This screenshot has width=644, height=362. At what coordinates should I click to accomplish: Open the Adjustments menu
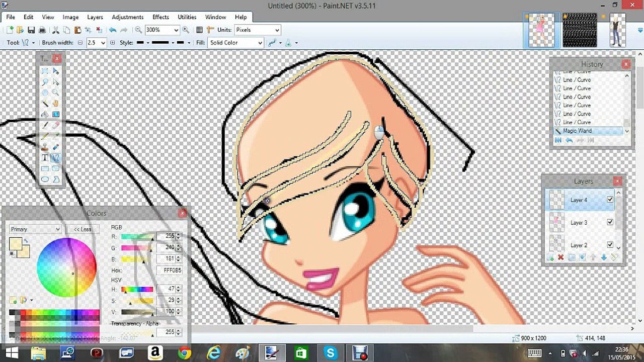click(128, 17)
